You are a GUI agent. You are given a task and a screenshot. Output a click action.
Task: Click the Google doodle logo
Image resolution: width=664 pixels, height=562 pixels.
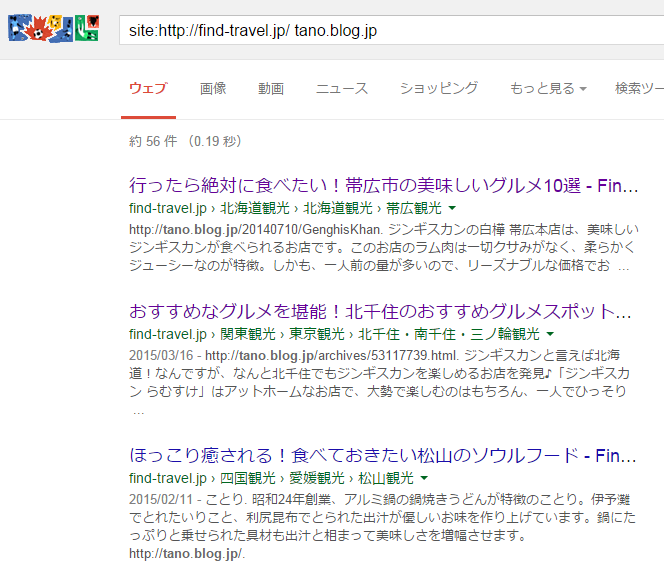54,28
